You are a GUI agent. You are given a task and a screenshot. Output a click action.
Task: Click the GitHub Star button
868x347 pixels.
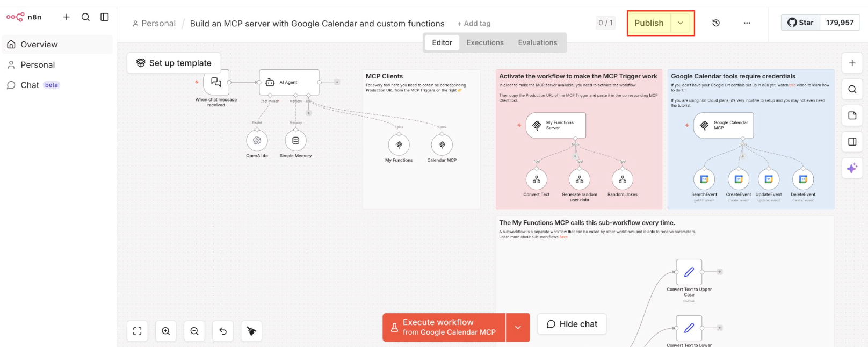(800, 23)
